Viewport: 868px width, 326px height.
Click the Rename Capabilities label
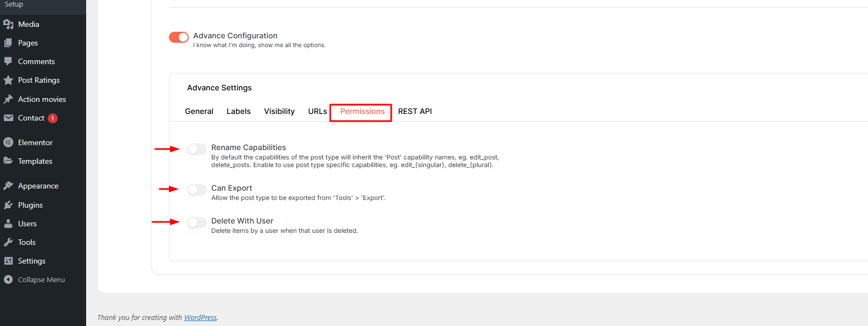tap(249, 147)
